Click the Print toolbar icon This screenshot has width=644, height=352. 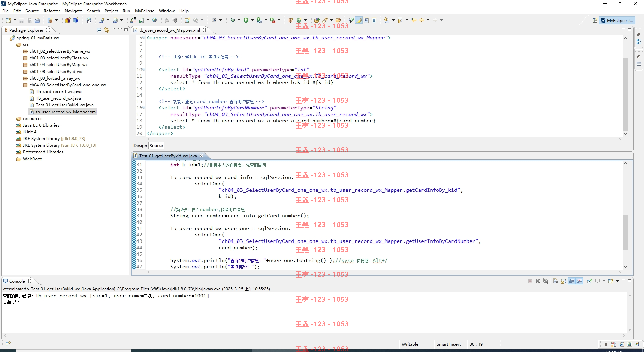tap(37, 20)
